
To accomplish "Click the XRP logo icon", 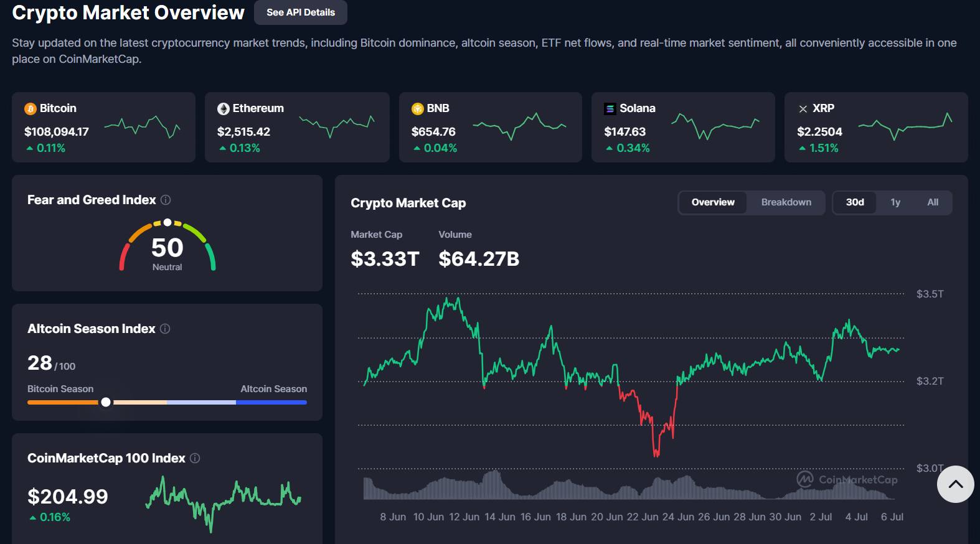I will [803, 109].
